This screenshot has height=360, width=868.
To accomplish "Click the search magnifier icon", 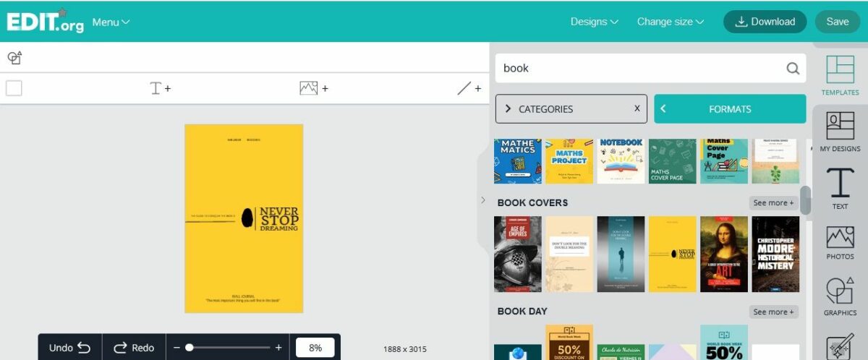I will tap(793, 69).
